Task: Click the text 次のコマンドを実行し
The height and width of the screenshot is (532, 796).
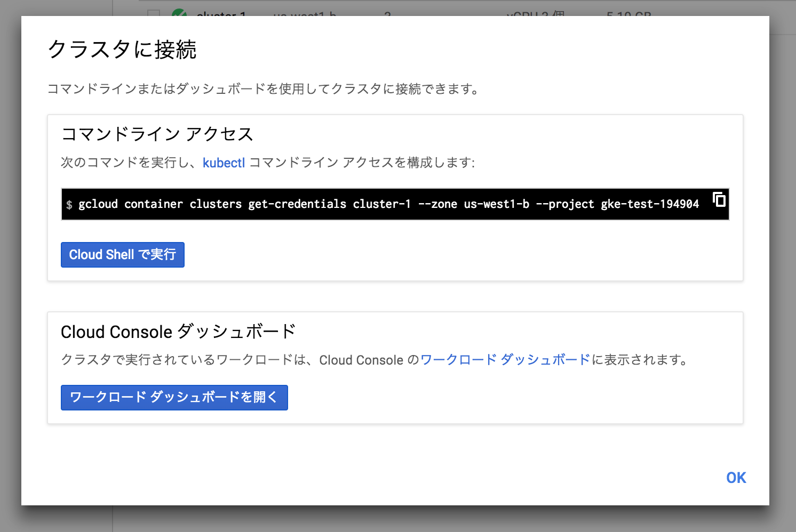Action: point(125,163)
